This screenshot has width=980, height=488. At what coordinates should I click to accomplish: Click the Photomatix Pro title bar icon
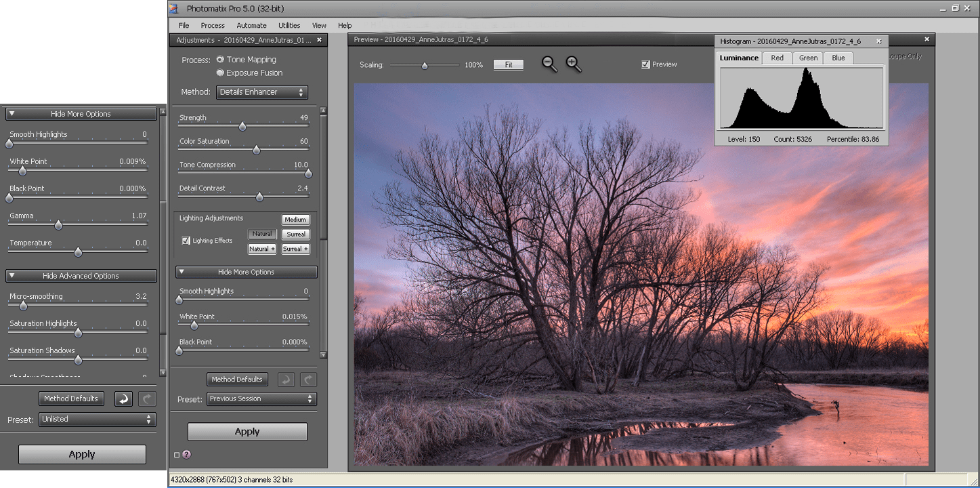[x=174, y=8]
